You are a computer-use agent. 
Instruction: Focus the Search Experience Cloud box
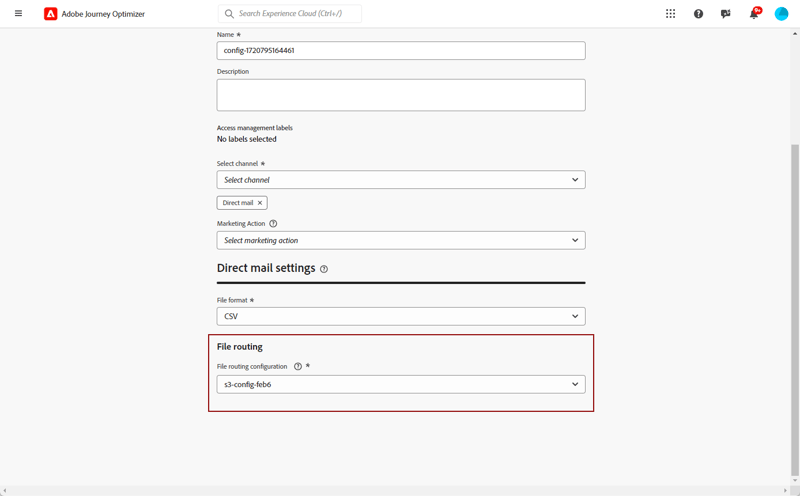[x=290, y=14]
